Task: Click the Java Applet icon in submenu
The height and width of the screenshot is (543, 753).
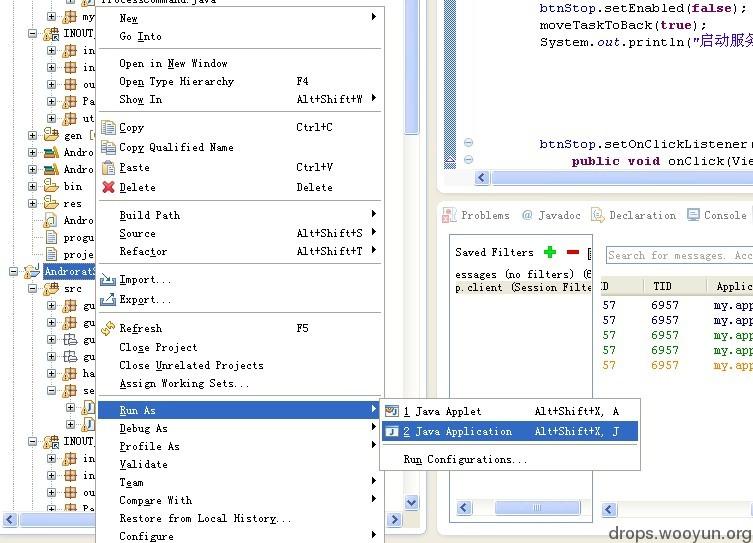Action: click(x=392, y=411)
